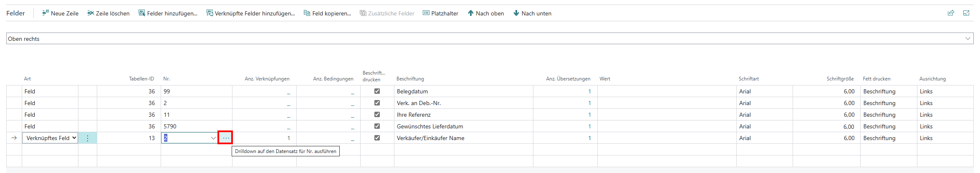Open the Verknüpftes Feld Art dropdown
The width and height of the screenshot is (980, 173).
tap(50, 138)
